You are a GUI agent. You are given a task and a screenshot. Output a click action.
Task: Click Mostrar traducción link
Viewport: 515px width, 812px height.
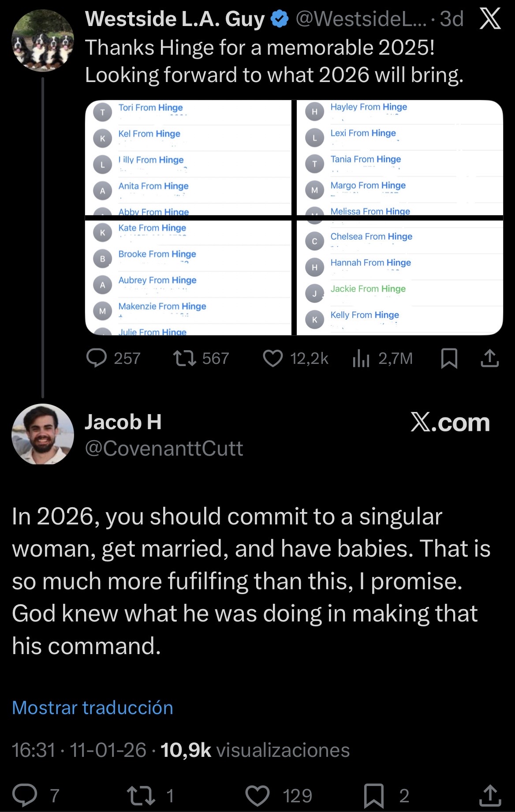[93, 707]
